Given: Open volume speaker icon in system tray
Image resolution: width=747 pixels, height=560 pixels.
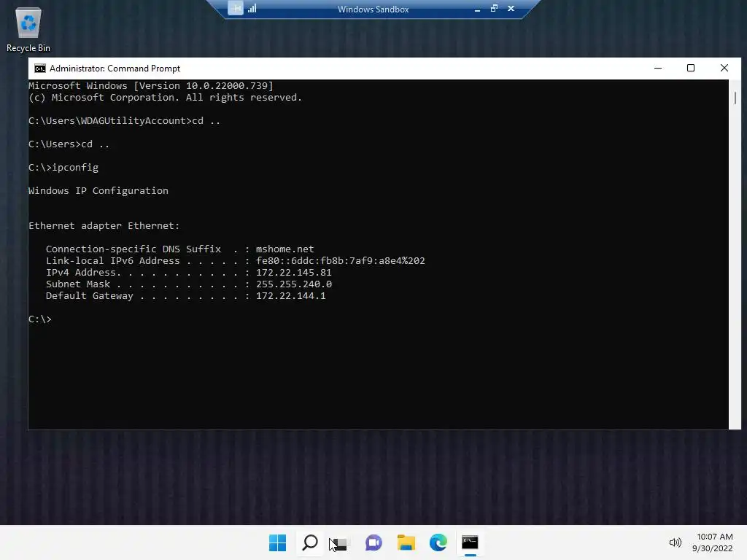Looking at the screenshot, I should pyautogui.click(x=675, y=542).
